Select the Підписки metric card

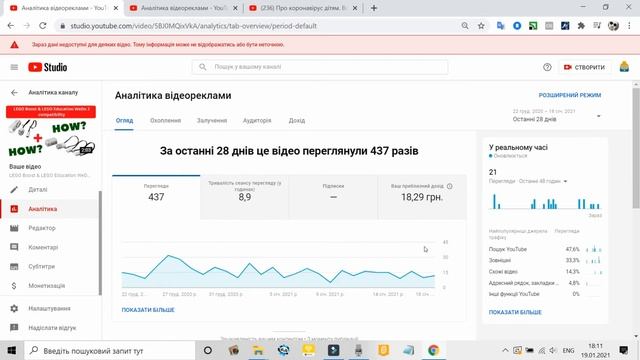(333, 197)
